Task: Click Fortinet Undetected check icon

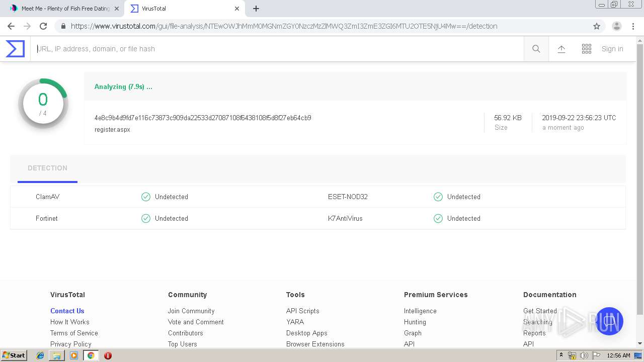Action: pos(146,218)
